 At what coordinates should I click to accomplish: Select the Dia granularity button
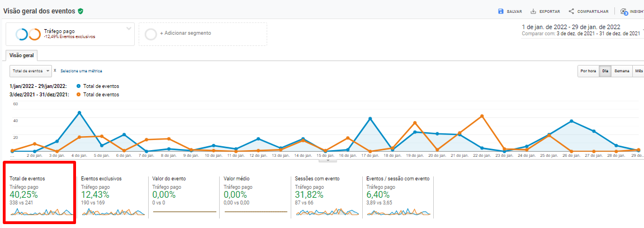coord(604,71)
